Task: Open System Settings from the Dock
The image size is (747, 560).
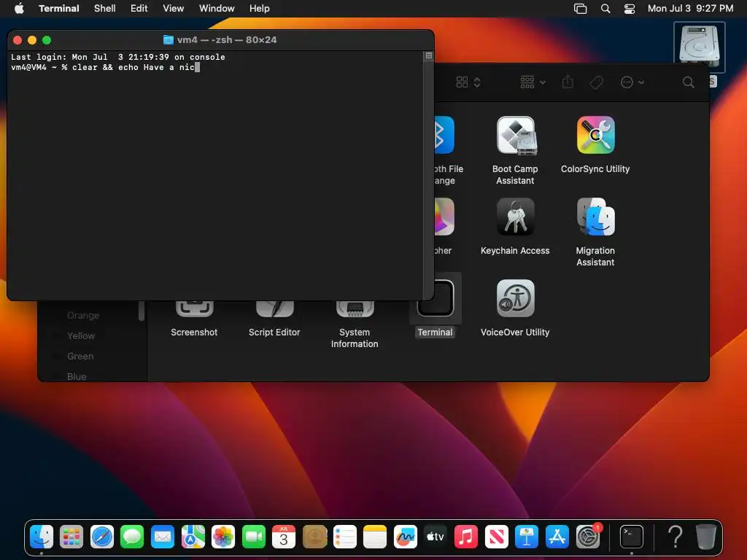Action: click(x=588, y=537)
